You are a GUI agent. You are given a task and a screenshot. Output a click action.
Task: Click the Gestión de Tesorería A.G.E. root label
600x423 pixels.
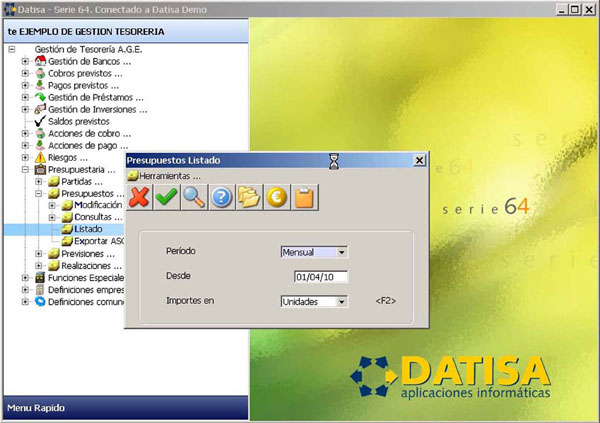pyautogui.click(x=88, y=49)
